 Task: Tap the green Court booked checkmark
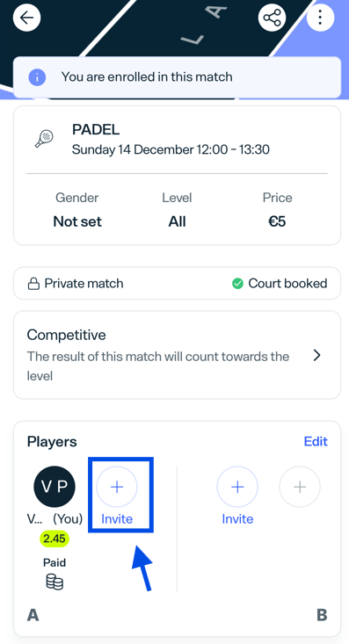(237, 284)
